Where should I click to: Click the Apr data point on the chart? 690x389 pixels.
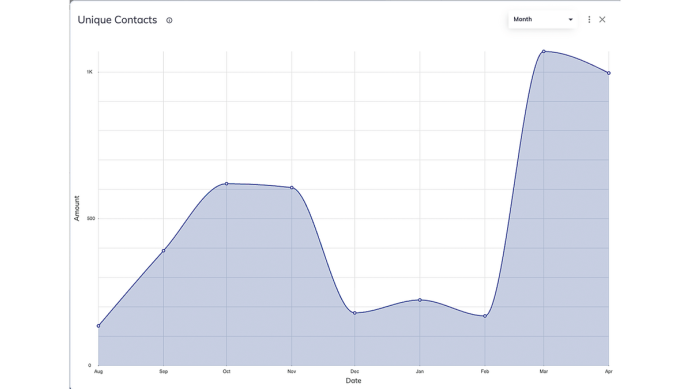tap(609, 73)
